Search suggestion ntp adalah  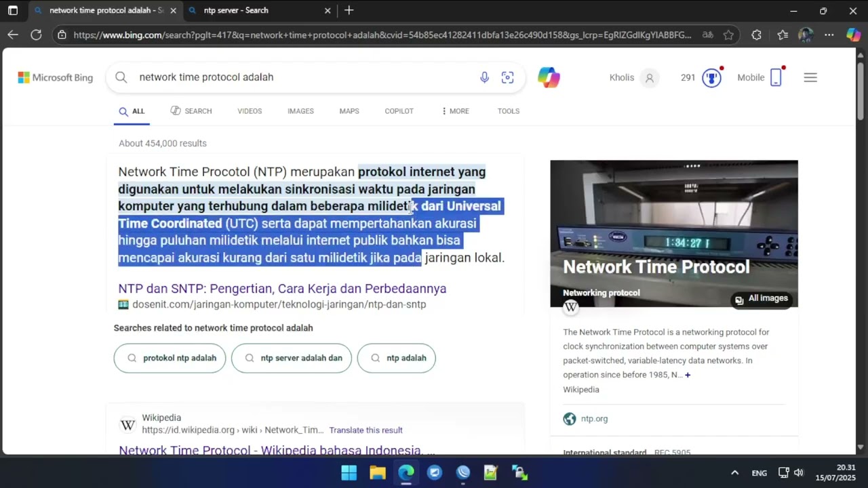pyautogui.click(x=397, y=358)
